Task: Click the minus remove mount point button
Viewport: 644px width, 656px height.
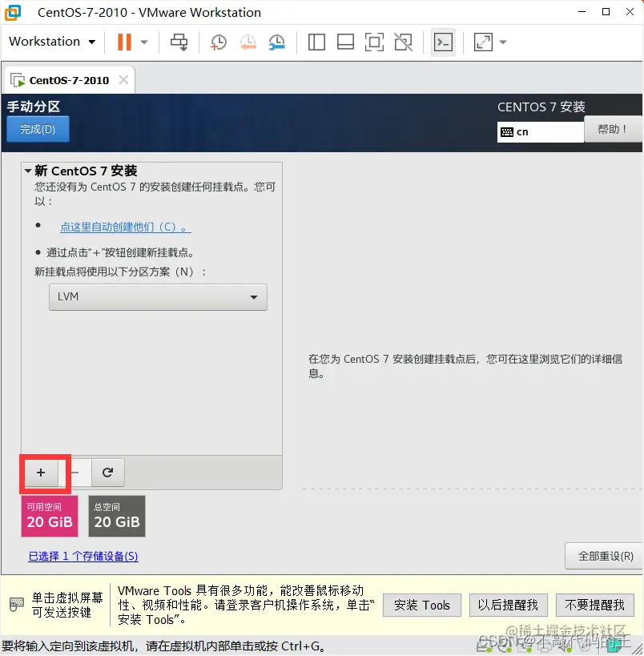Action: click(x=75, y=473)
